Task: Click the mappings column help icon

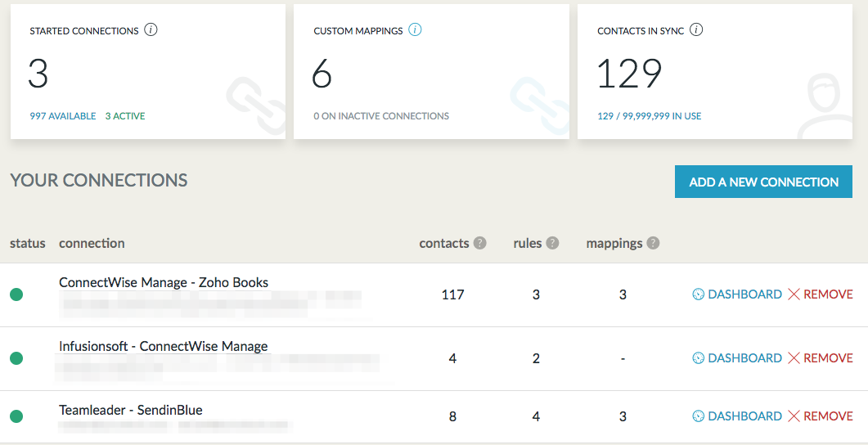Action: [x=653, y=243]
